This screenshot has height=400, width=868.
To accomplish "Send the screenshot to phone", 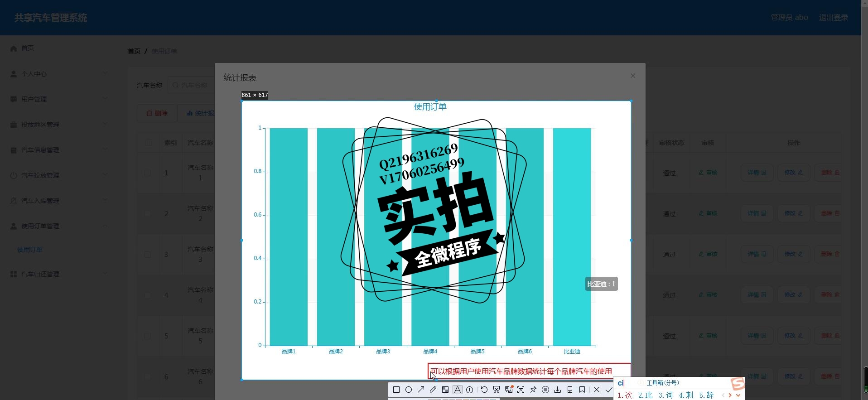I will click(570, 390).
